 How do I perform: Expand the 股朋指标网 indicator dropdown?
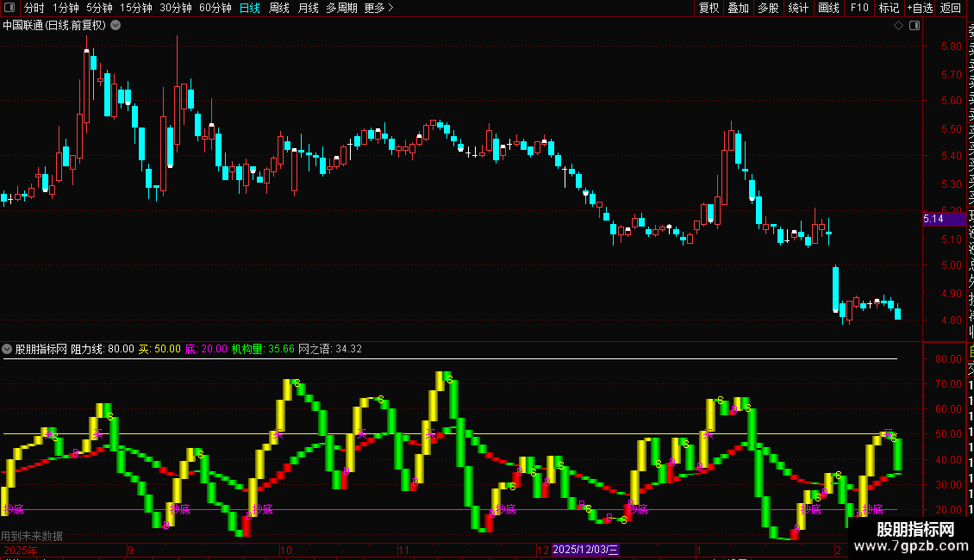[x=7, y=349]
